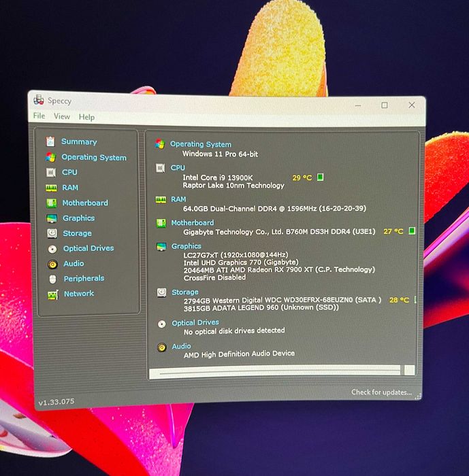Open the Optical Drives heading link in summary

coord(195,323)
